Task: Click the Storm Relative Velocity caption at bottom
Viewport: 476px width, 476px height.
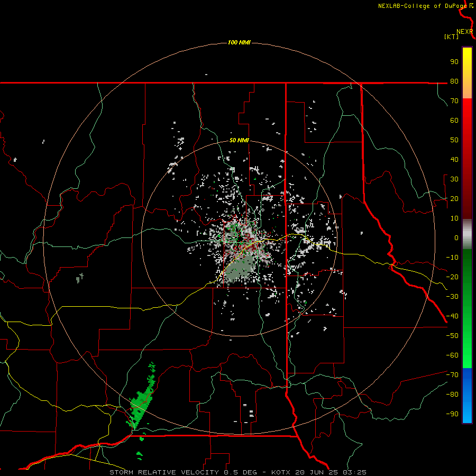Action: pyautogui.click(x=237, y=472)
